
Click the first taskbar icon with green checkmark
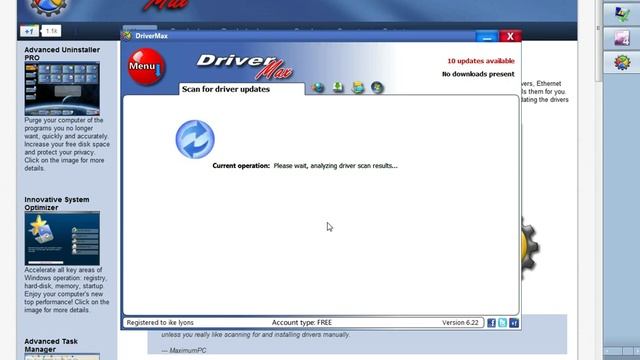click(622, 14)
